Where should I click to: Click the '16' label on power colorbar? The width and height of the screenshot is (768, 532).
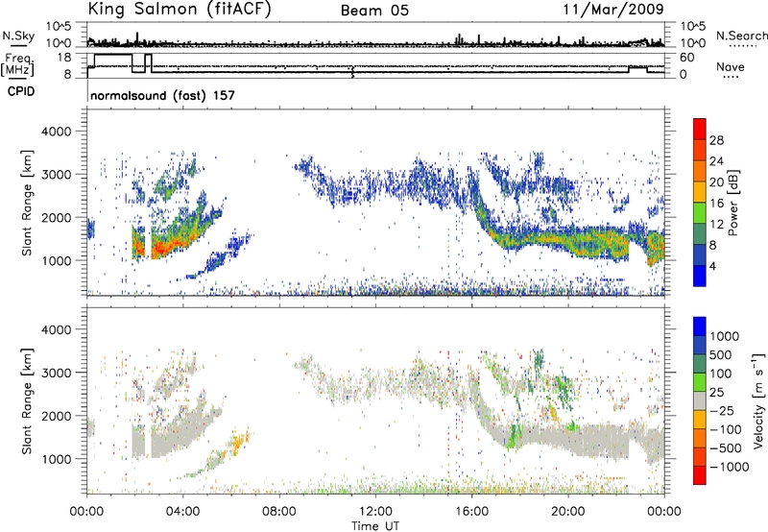(x=716, y=204)
